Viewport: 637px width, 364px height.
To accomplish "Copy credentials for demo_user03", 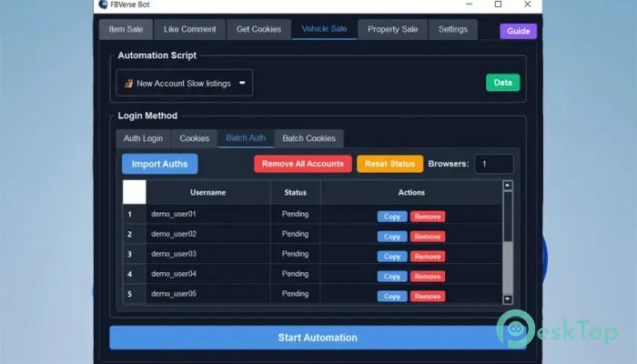I will pos(392,257).
